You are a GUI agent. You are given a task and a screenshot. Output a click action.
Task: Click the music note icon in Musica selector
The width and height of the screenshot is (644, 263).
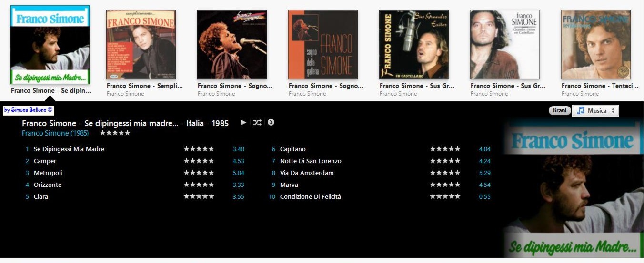[580, 110]
